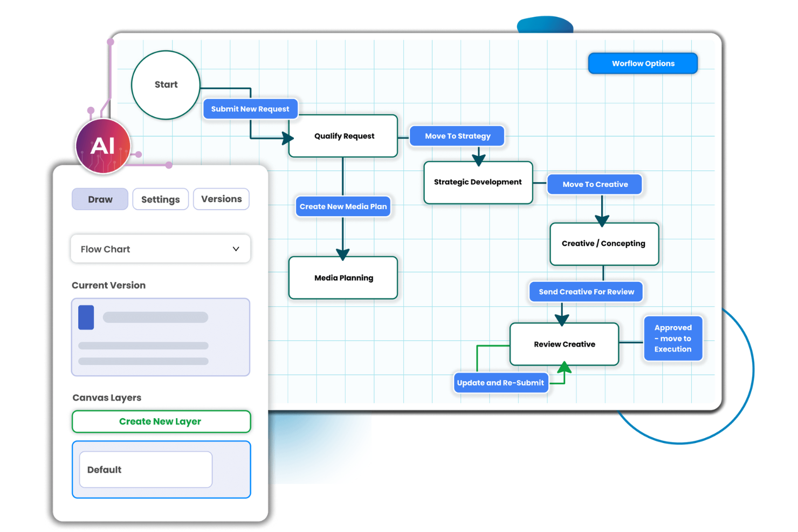Viewport: 798px width, 532px height.
Task: Click the AI assistant badge icon
Action: tap(104, 146)
